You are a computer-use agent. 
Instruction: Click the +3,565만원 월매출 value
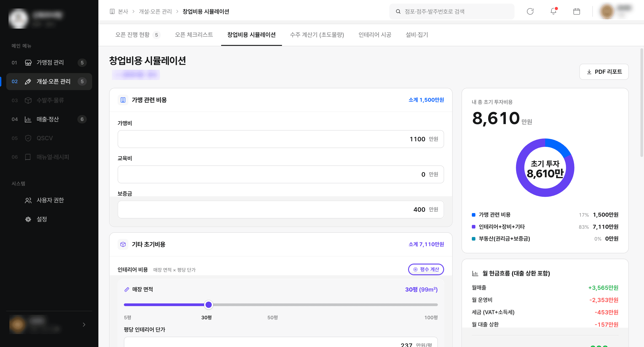[603, 288]
